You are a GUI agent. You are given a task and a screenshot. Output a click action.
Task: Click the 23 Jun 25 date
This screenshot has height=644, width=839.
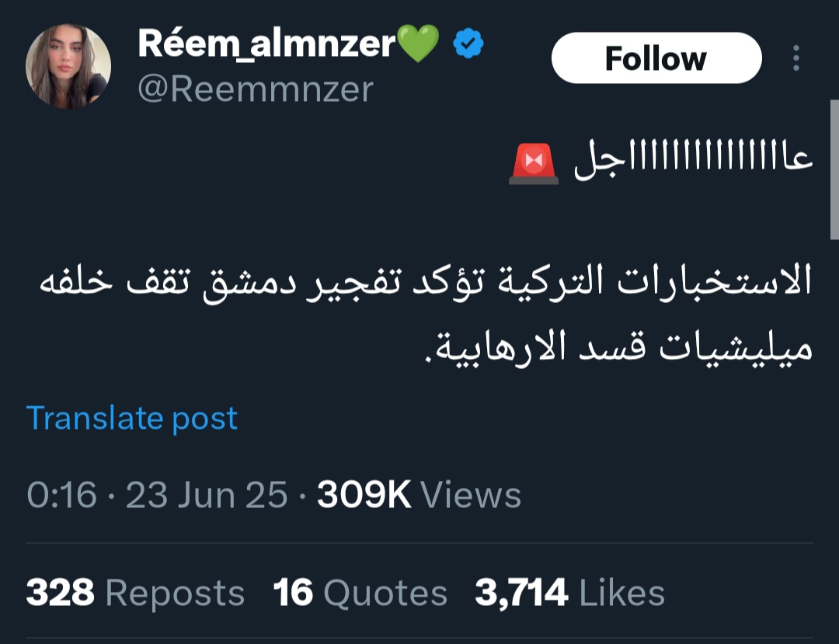[x=207, y=496]
